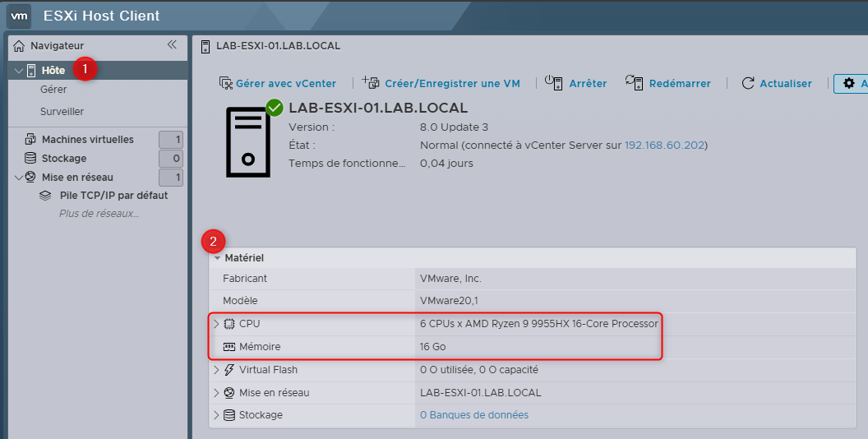868x439 pixels.
Task: Click the Modèle label
Action: [x=240, y=301]
